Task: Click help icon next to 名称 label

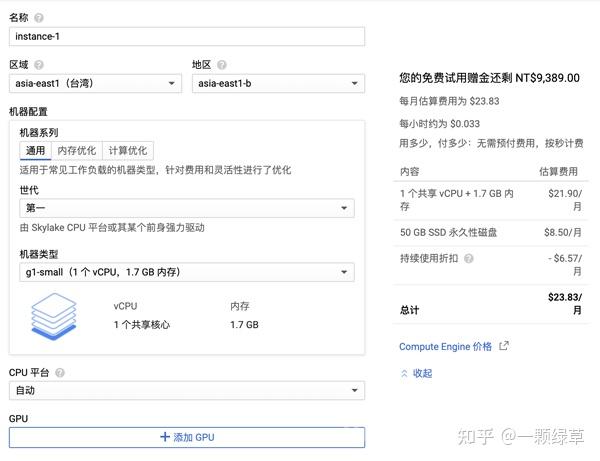Action: pos(39,18)
